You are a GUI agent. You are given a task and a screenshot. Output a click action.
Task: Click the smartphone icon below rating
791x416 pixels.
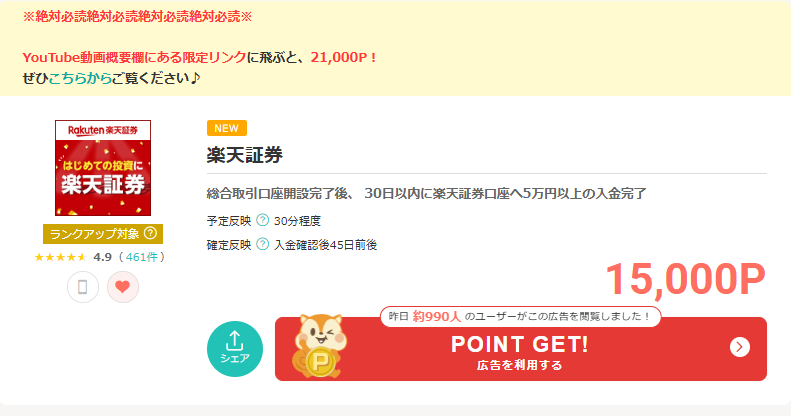(x=83, y=287)
